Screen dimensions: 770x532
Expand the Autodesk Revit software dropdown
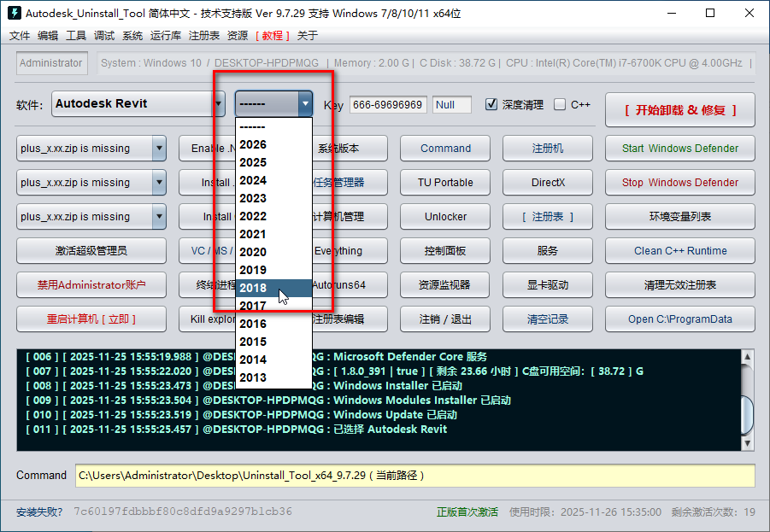point(219,103)
